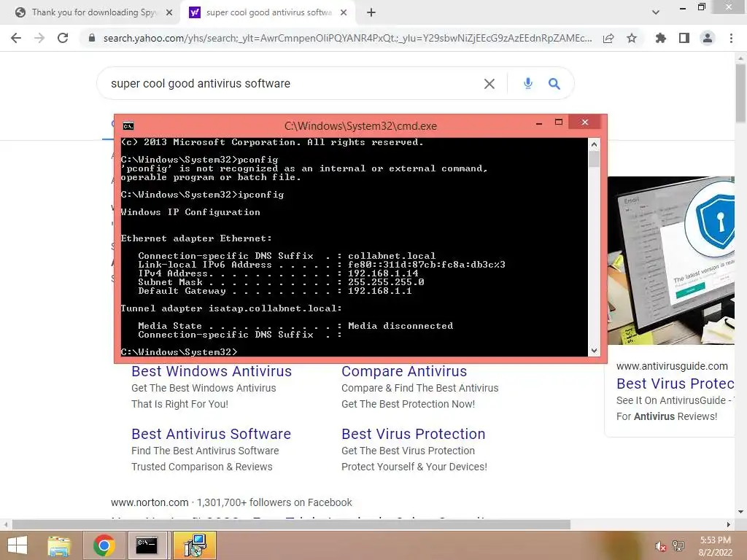
Task: Click 'Get The Best Windows Antivirus' text
Action: coord(204,388)
